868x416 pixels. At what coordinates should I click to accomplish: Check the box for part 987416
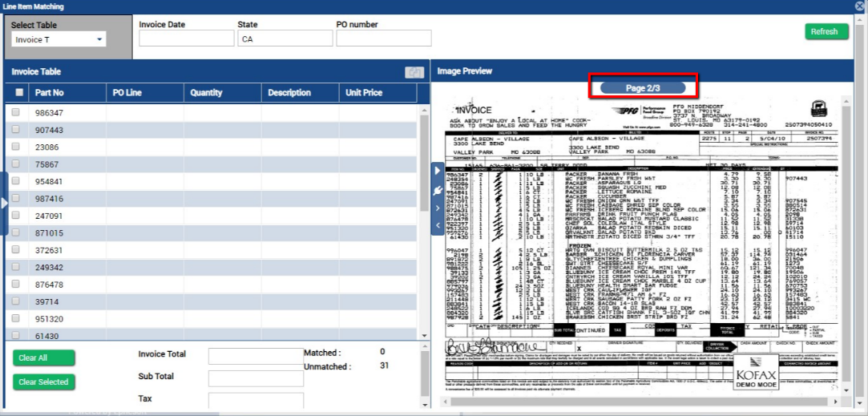tap(16, 198)
